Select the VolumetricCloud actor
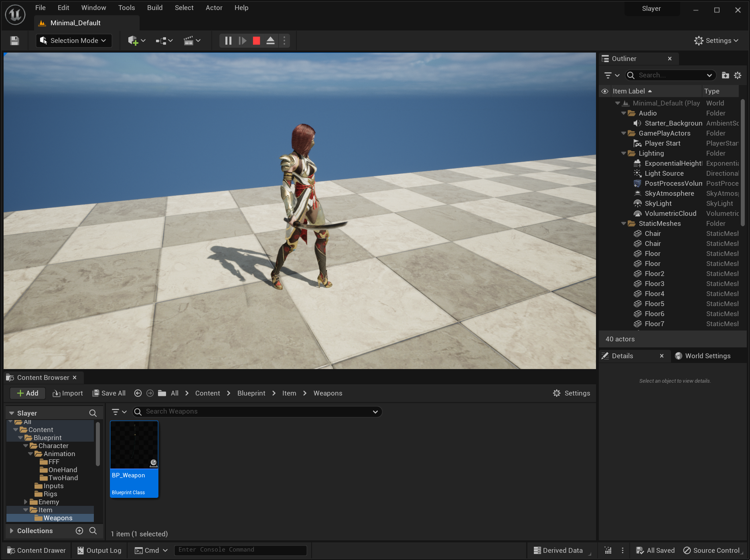Image resolution: width=750 pixels, height=560 pixels. 670,213
